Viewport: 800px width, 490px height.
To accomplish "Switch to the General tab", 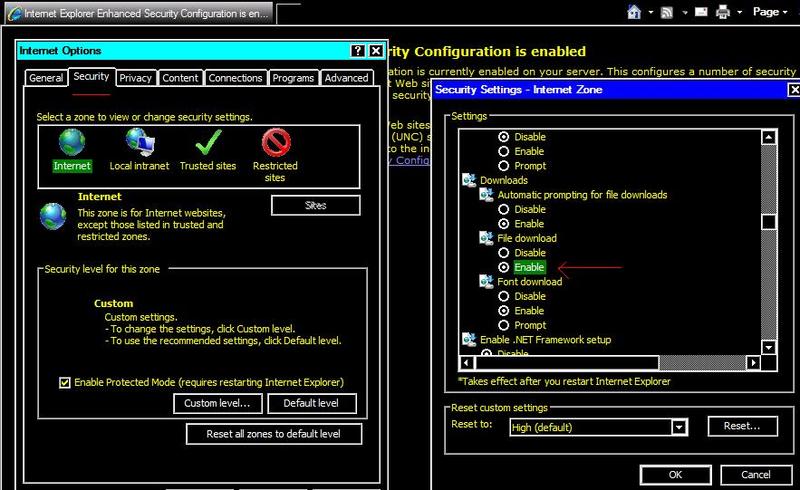I will 46,78.
